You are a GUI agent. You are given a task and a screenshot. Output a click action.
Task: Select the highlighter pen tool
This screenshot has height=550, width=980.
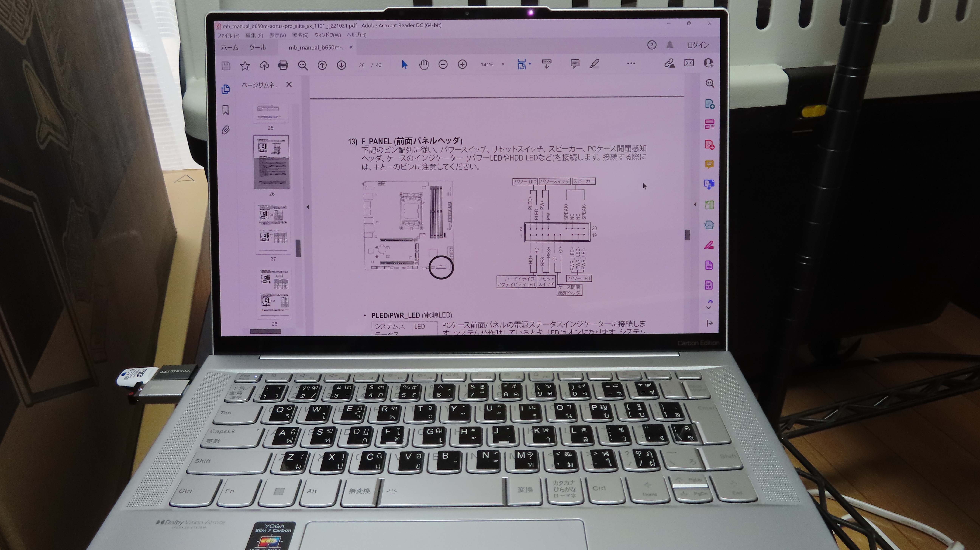(x=594, y=63)
